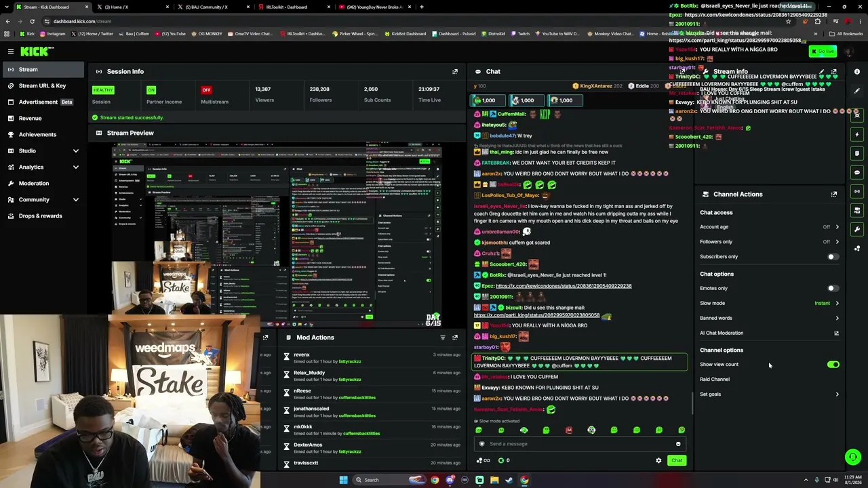
Task: Send message with Chat button
Action: (x=677, y=460)
